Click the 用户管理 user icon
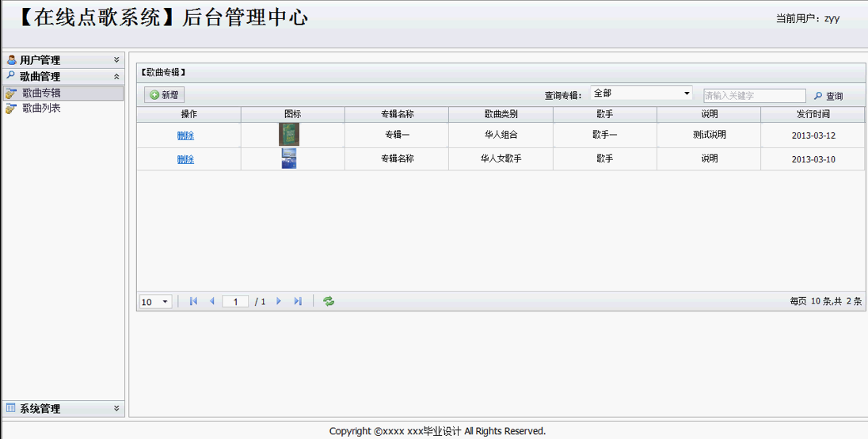The width and height of the screenshot is (868, 439). 11,59
